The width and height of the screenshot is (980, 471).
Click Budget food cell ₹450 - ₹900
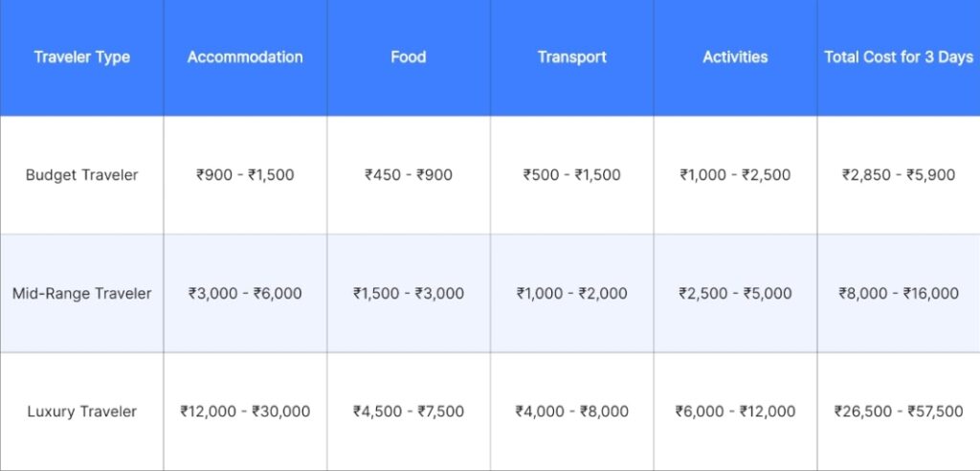tap(408, 175)
